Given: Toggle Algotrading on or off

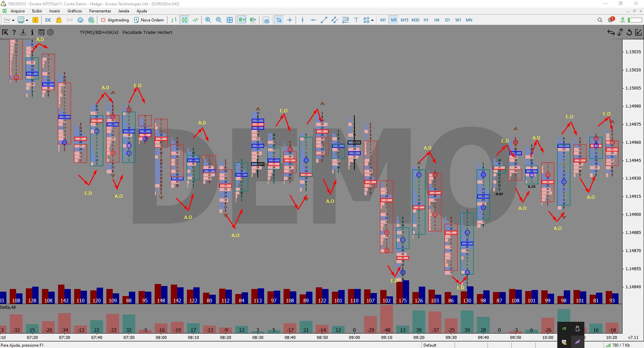Looking at the screenshot, I should point(115,20).
